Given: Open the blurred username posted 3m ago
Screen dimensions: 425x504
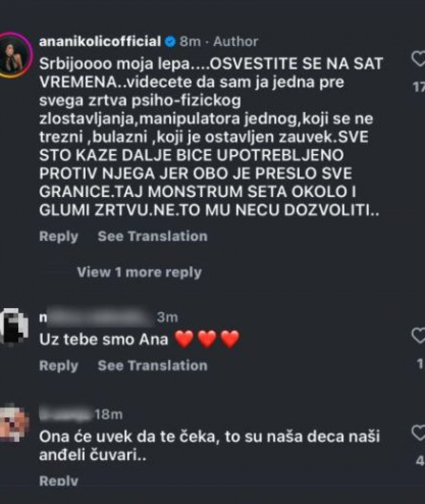Looking at the screenshot, I should point(96,317).
